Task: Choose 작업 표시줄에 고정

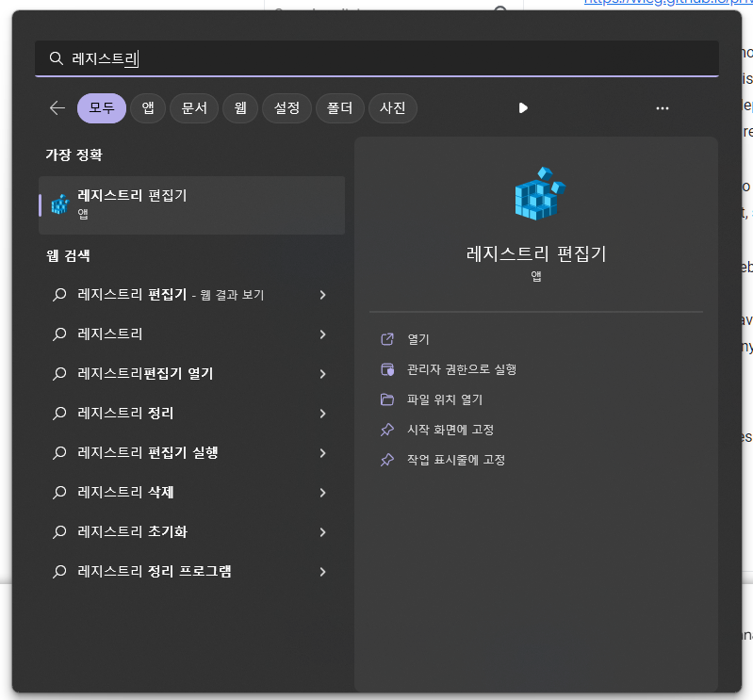Action: (x=456, y=460)
